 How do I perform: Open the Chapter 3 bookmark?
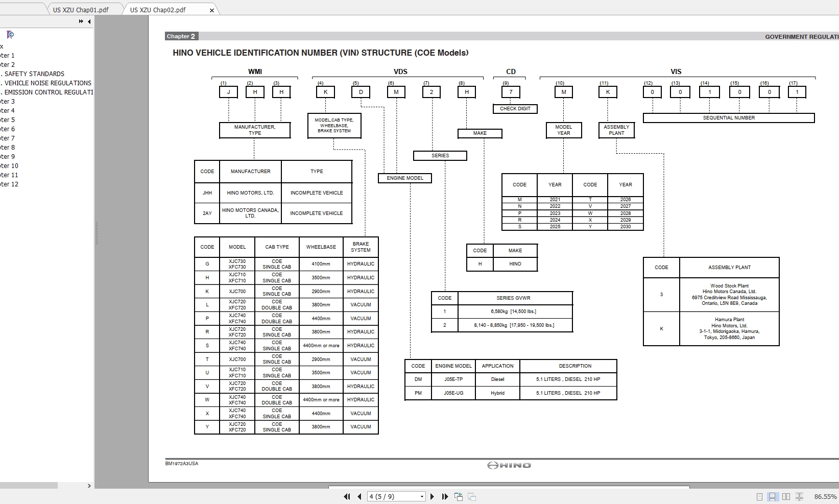click(7, 102)
